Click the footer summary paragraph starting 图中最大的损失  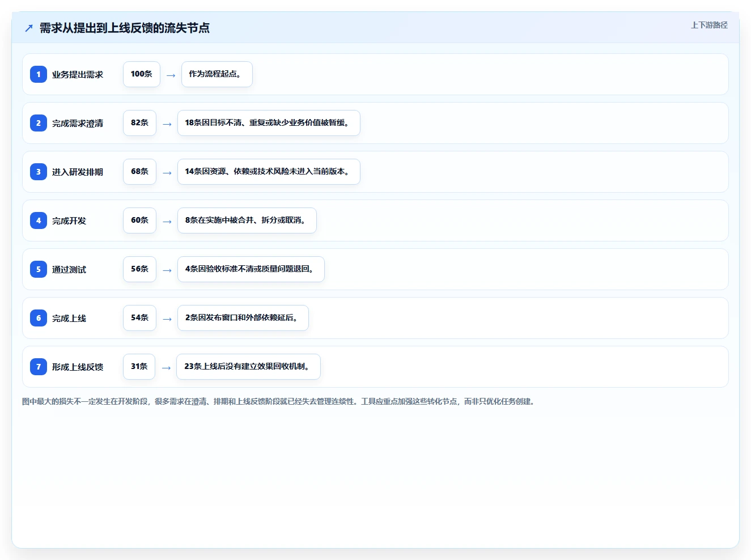coord(279,401)
